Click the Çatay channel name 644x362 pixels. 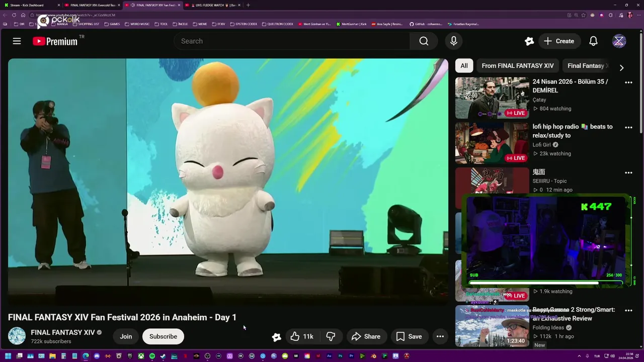[x=539, y=100]
